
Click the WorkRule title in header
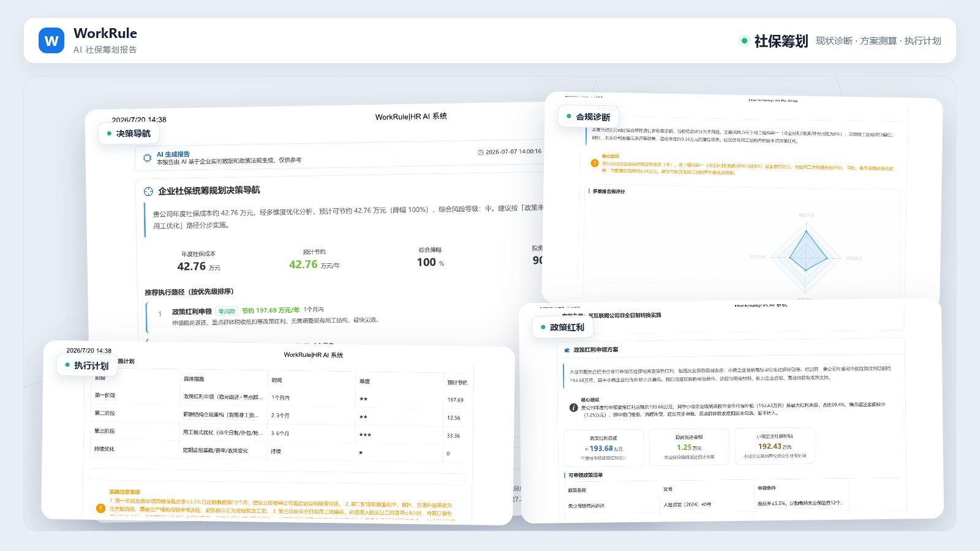click(105, 34)
